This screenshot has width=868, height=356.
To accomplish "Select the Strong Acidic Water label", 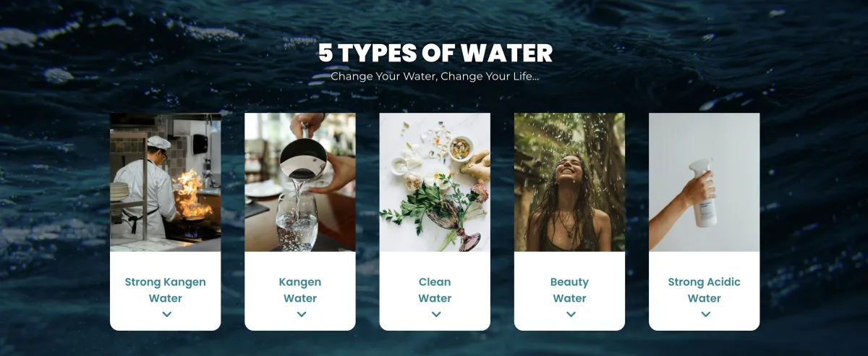I will point(705,290).
